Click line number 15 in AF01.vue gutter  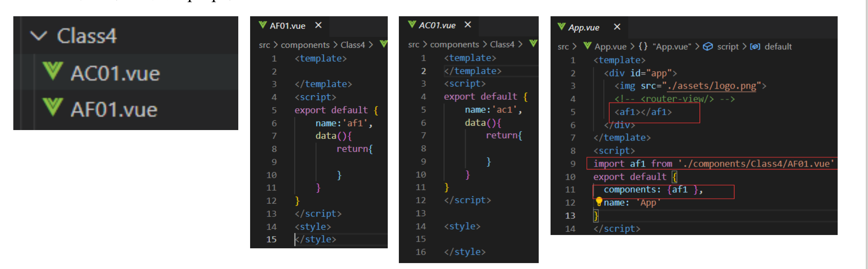click(x=272, y=239)
